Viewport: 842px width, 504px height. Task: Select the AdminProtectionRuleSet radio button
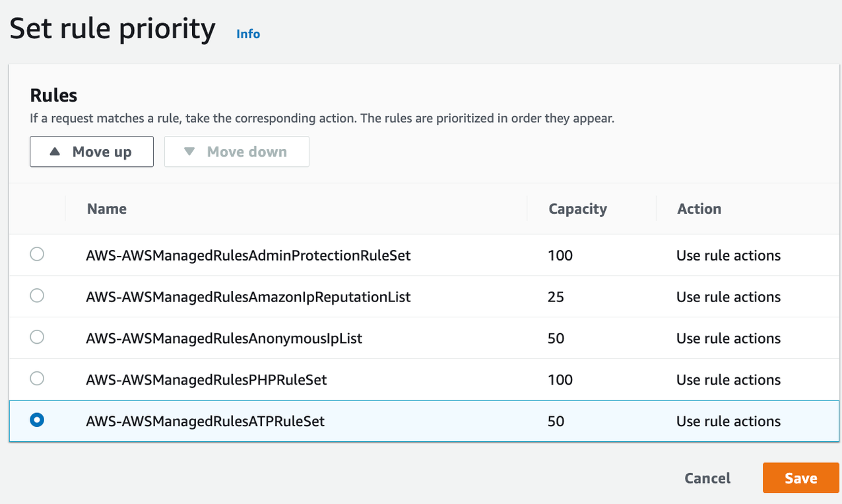pyautogui.click(x=37, y=254)
